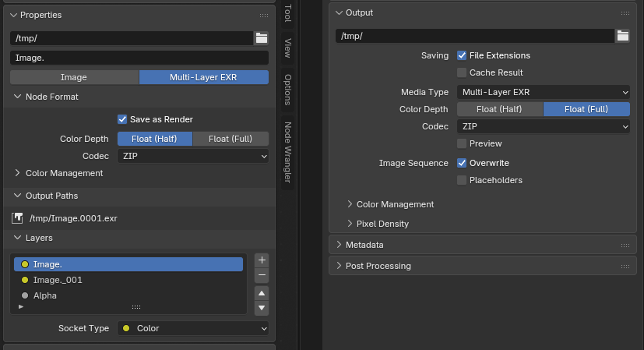This screenshot has width=644, height=350.
Task: Collapse the Layers section
Action: 17,238
